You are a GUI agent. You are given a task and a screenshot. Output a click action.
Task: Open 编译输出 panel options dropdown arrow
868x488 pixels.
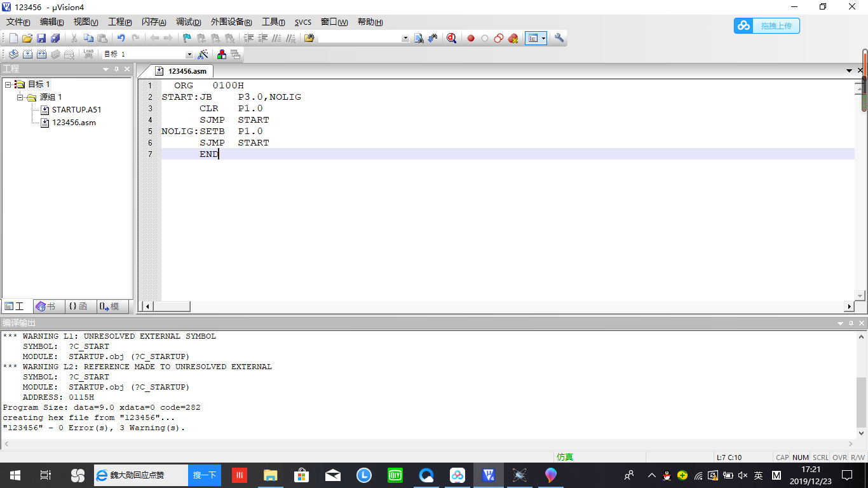coord(840,323)
